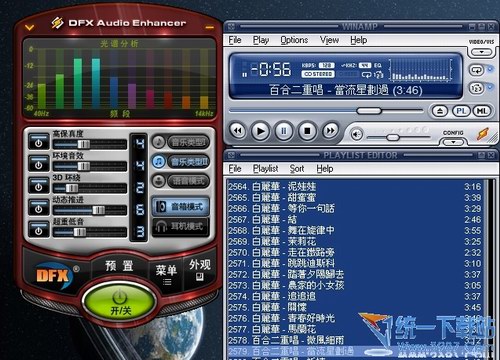Select playlist track 2570

click(355, 252)
